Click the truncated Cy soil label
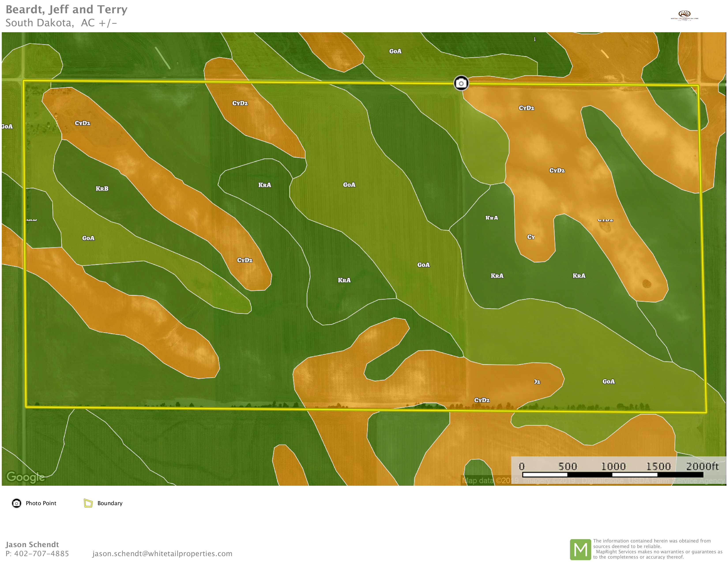This screenshot has width=728, height=563. pyautogui.click(x=531, y=237)
